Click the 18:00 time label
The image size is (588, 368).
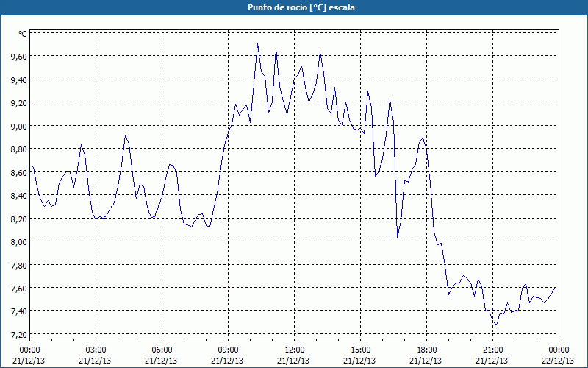426,350
